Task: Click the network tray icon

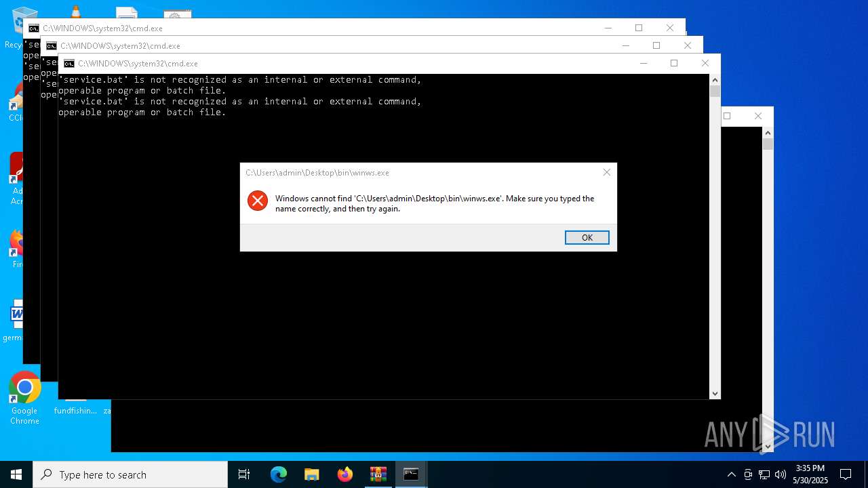Action: [764, 474]
